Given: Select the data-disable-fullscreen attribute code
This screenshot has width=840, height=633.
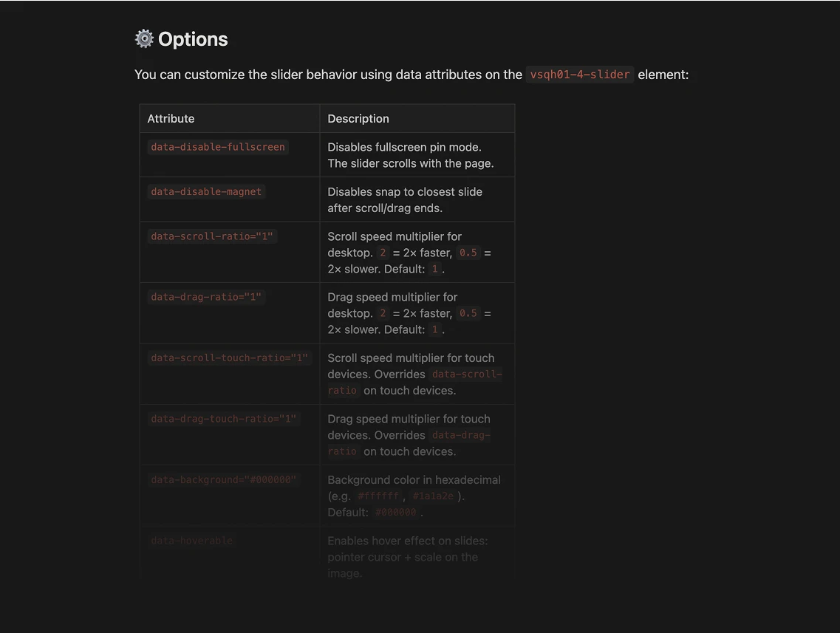Looking at the screenshot, I should pos(218,147).
